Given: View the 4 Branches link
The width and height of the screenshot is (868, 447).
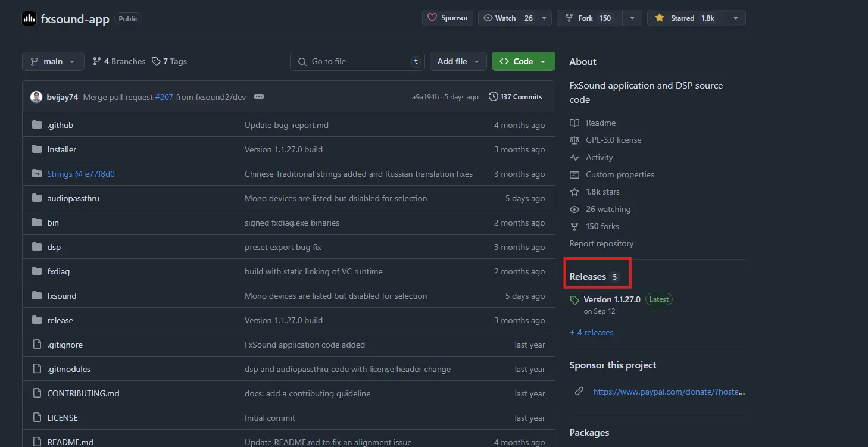Looking at the screenshot, I should 119,61.
